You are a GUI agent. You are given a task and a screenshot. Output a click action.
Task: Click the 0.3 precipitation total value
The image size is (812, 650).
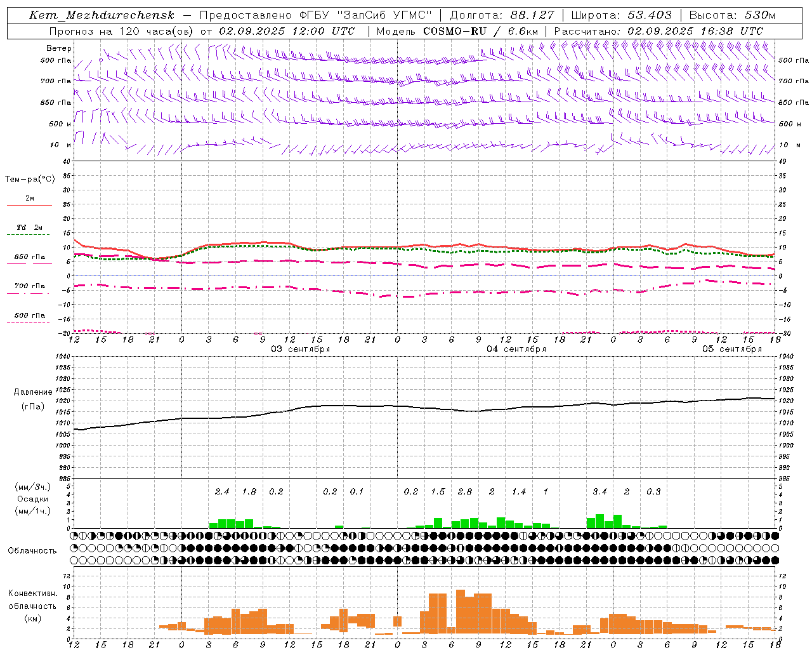653,491
